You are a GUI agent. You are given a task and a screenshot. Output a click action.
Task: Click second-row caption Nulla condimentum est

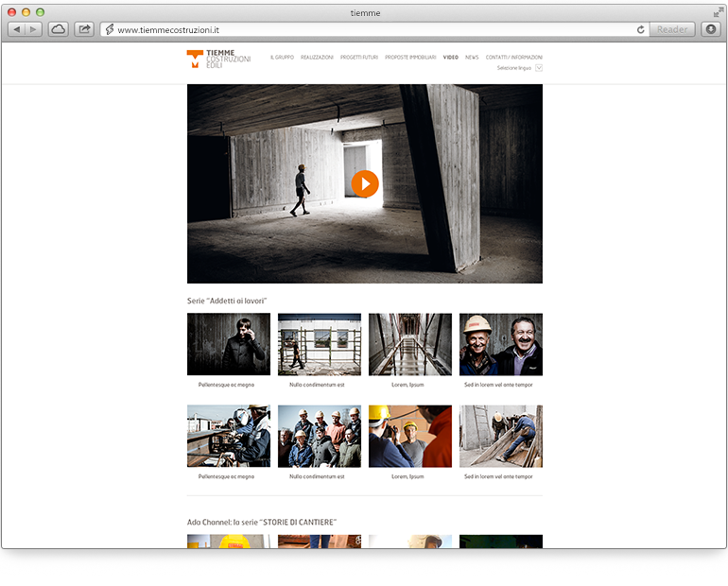(317, 476)
